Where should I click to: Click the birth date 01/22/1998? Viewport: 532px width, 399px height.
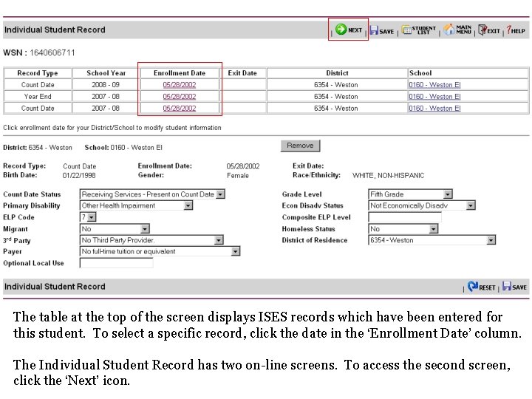(x=79, y=176)
